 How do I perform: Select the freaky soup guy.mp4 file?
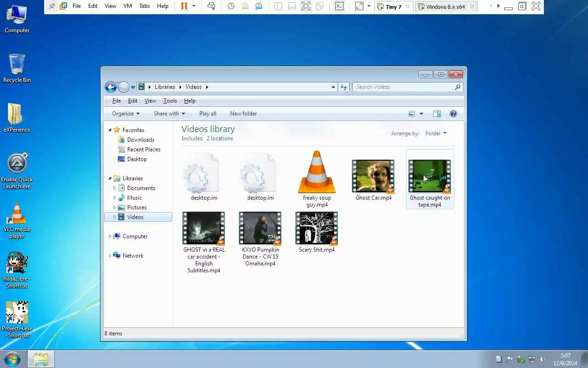317,179
